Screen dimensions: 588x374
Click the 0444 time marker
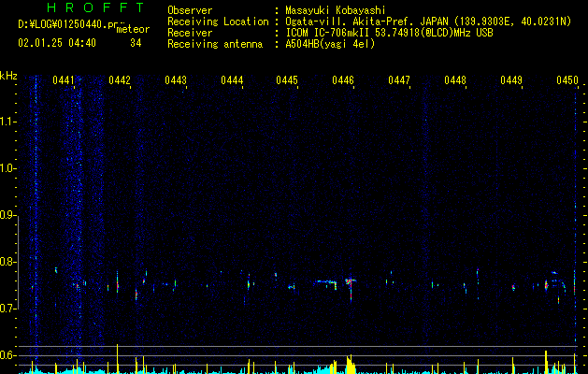(x=232, y=80)
